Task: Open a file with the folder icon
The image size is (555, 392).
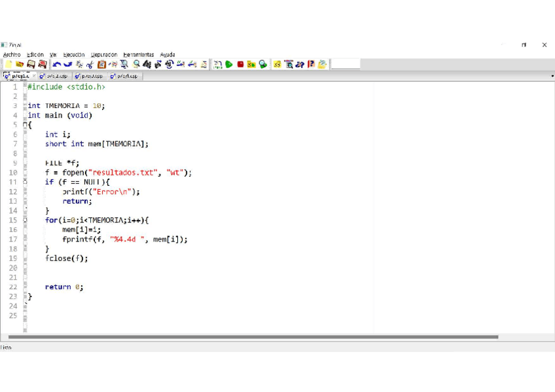Action: [x=20, y=64]
